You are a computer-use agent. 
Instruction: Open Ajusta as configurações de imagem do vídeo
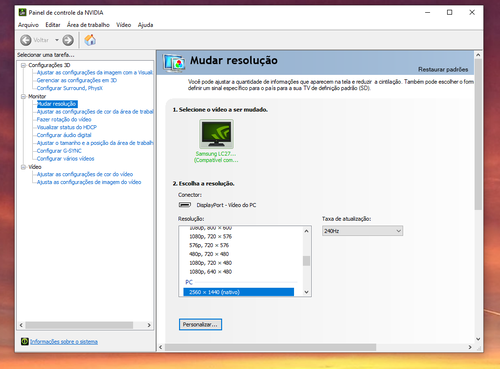coord(89,182)
